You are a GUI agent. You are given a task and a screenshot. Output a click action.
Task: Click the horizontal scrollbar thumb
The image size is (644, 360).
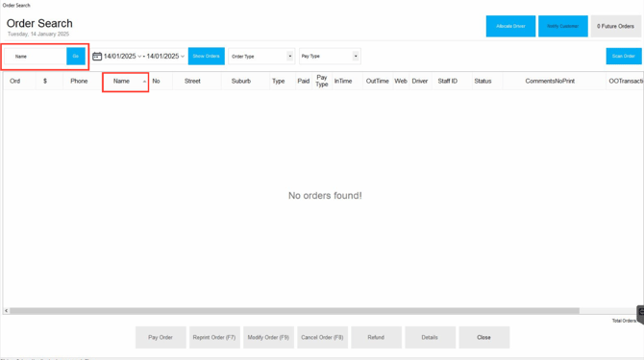click(294, 311)
